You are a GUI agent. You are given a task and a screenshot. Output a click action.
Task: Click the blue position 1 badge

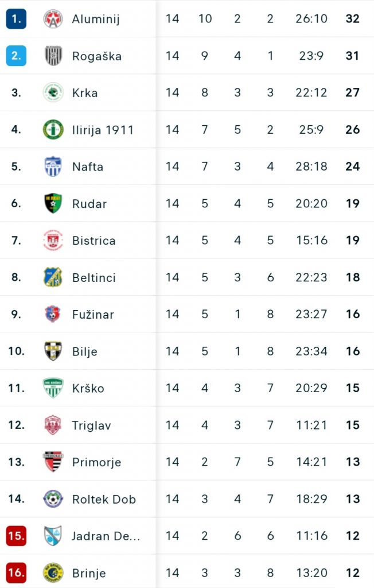click(x=16, y=19)
